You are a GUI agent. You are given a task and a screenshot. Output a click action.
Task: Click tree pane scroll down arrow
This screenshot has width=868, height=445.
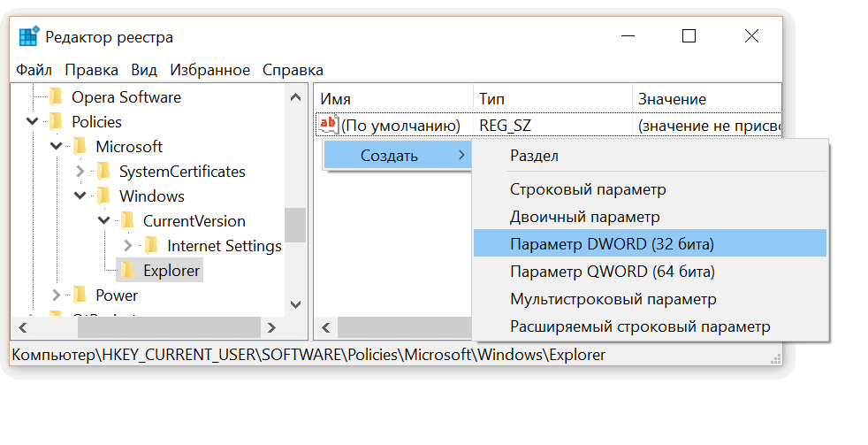click(x=296, y=305)
